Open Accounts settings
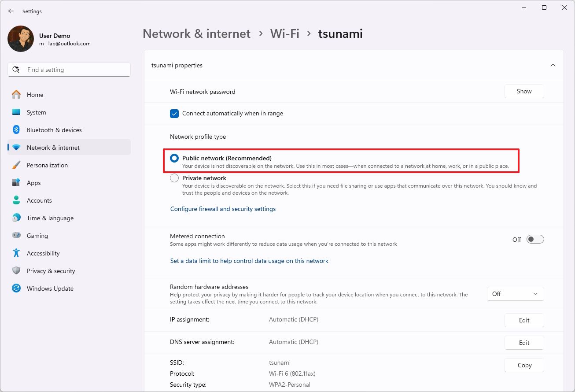Screen dimensions: 575x392 click(x=39, y=200)
